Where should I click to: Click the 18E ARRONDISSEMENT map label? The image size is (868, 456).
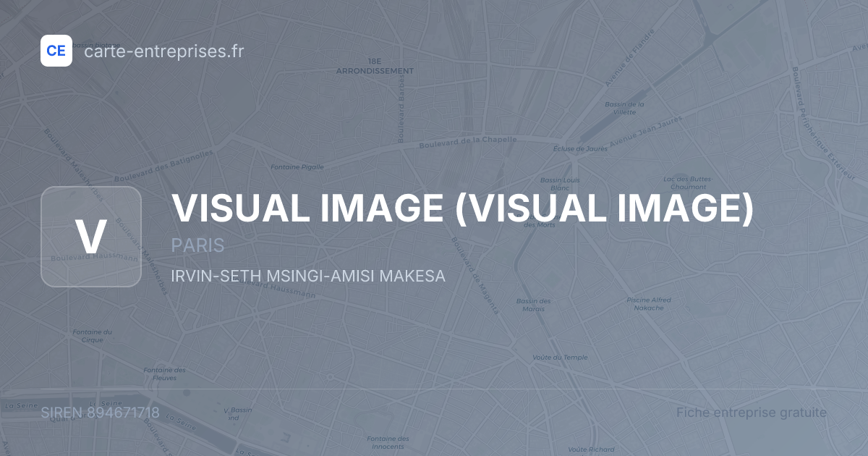coord(375,67)
